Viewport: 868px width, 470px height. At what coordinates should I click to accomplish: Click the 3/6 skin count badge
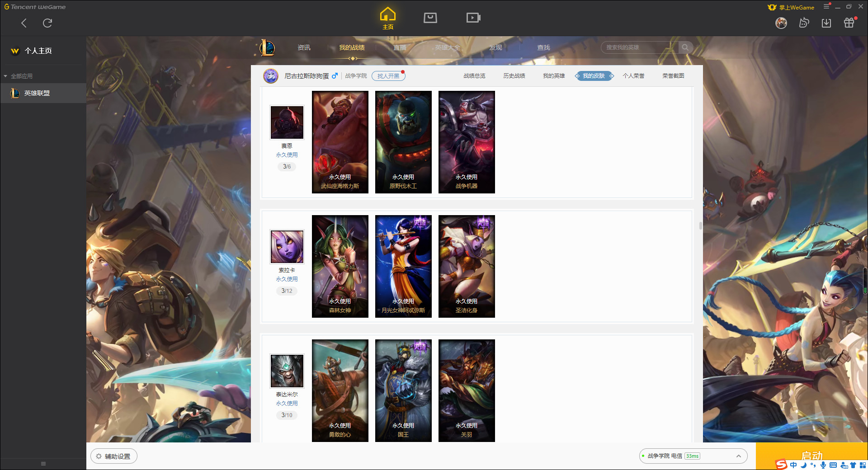click(287, 167)
